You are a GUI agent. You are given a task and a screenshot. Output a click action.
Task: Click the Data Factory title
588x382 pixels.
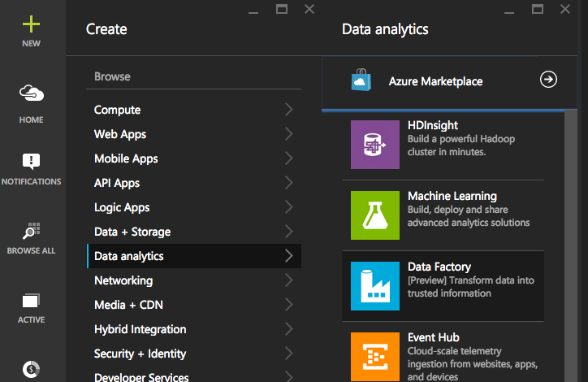439,267
